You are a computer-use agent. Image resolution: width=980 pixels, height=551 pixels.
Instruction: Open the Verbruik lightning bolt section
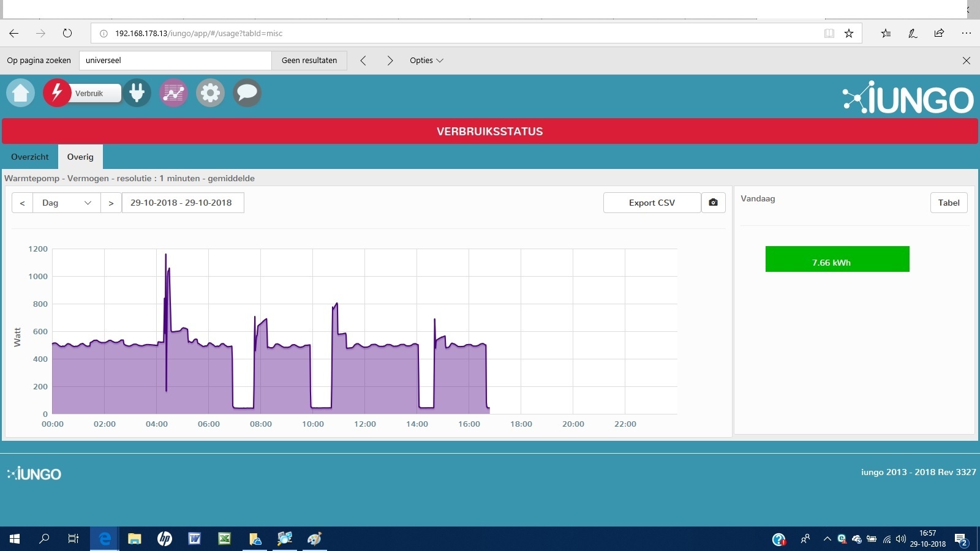coord(57,93)
